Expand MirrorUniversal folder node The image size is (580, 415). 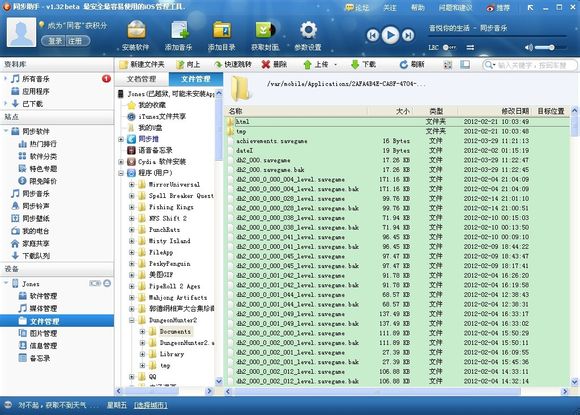click(132, 184)
